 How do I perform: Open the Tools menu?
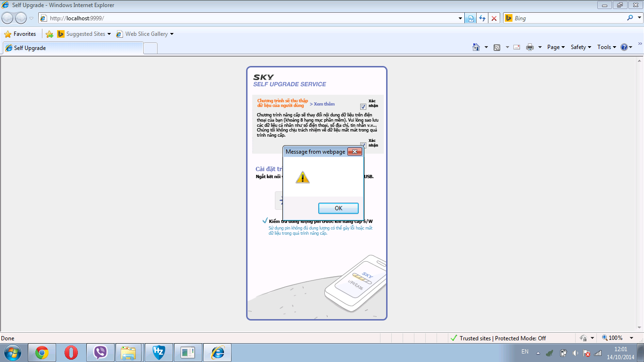click(x=606, y=47)
